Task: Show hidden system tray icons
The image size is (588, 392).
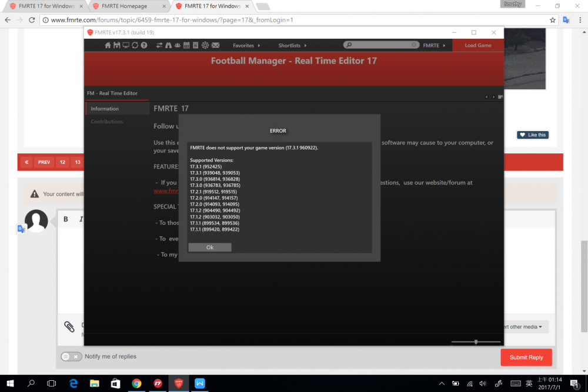Action: tap(442, 383)
